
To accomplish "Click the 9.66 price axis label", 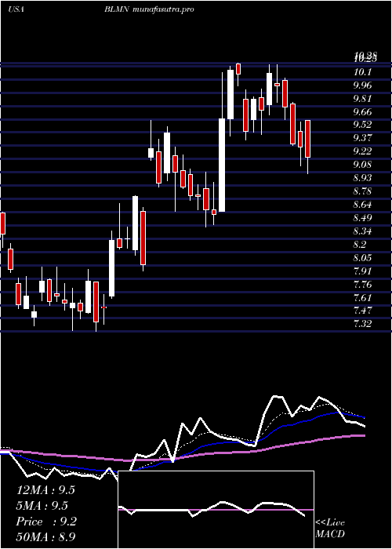I will [x=364, y=112].
